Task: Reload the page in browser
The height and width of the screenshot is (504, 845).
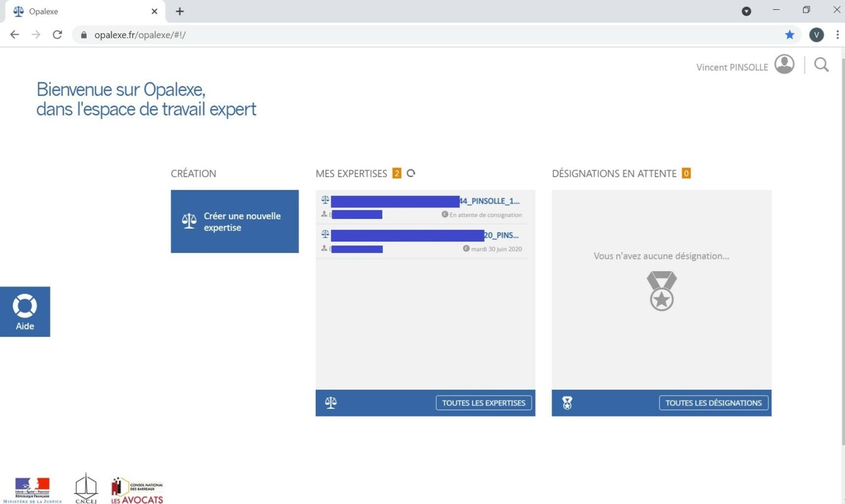Action: tap(57, 35)
